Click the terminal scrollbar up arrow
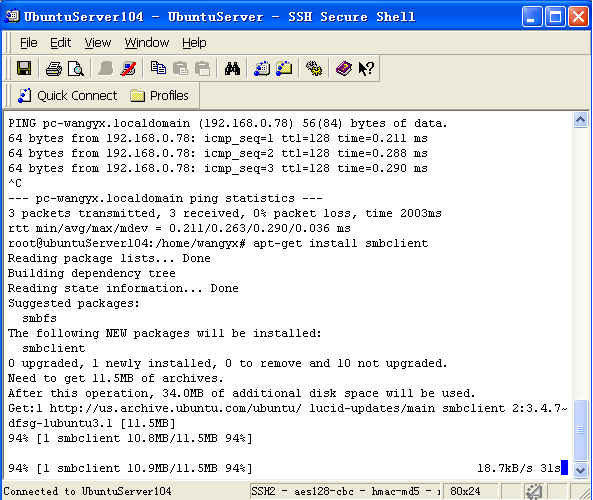The image size is (593, 500). tap(580, 120)
